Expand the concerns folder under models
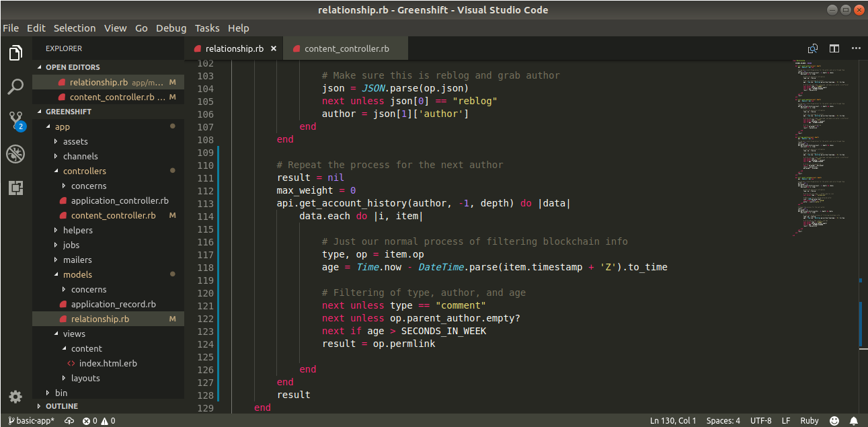The image size is (868, 427). pos(108,289)
